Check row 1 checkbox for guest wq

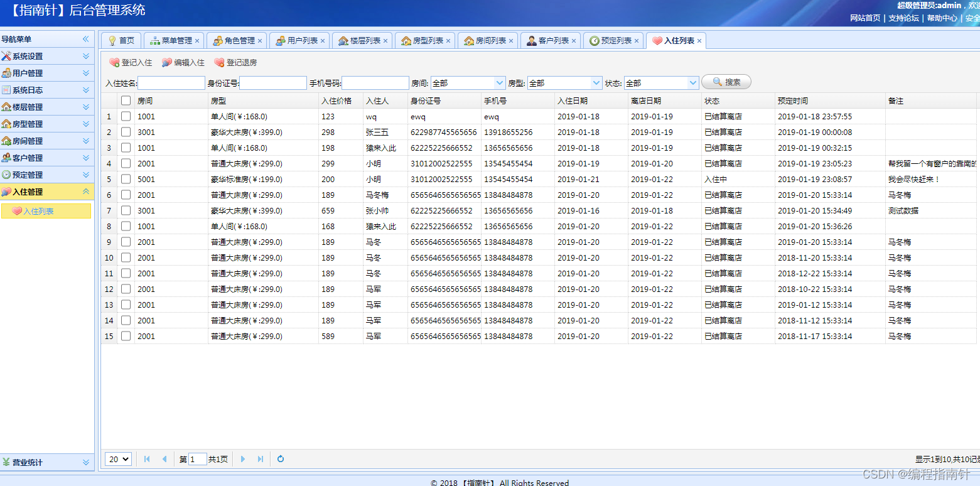(x=126, y=116)
